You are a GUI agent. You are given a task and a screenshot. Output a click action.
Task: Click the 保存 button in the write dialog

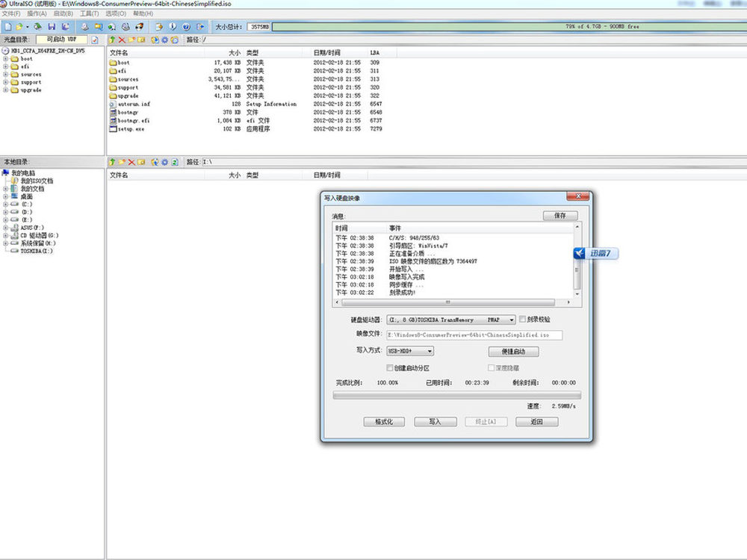[560, 216]
